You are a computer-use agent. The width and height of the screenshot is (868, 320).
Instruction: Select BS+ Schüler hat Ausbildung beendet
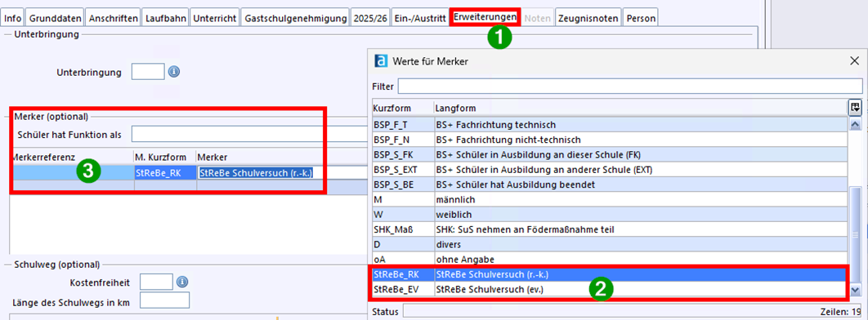point(609,184)
